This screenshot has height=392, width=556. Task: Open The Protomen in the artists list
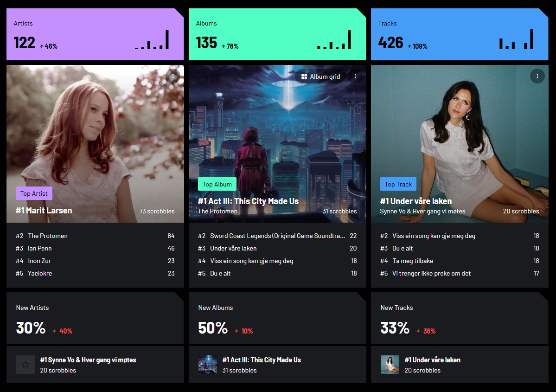tap(48, 236)
